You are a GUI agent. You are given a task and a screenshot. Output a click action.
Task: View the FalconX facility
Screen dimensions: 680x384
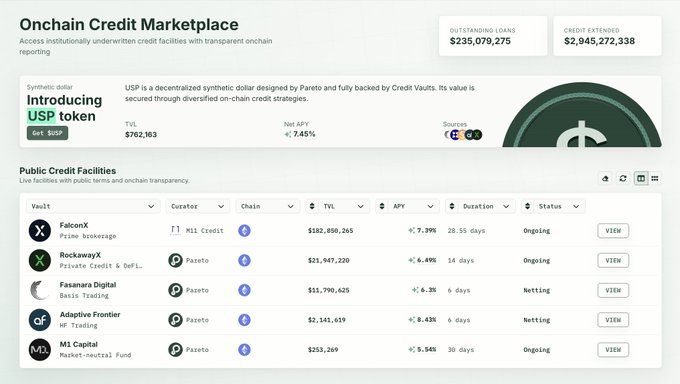click(613, 230)
